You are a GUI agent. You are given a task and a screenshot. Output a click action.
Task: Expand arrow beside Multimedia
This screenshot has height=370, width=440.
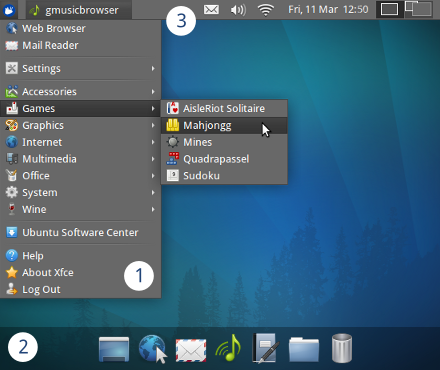click(153, 159)
